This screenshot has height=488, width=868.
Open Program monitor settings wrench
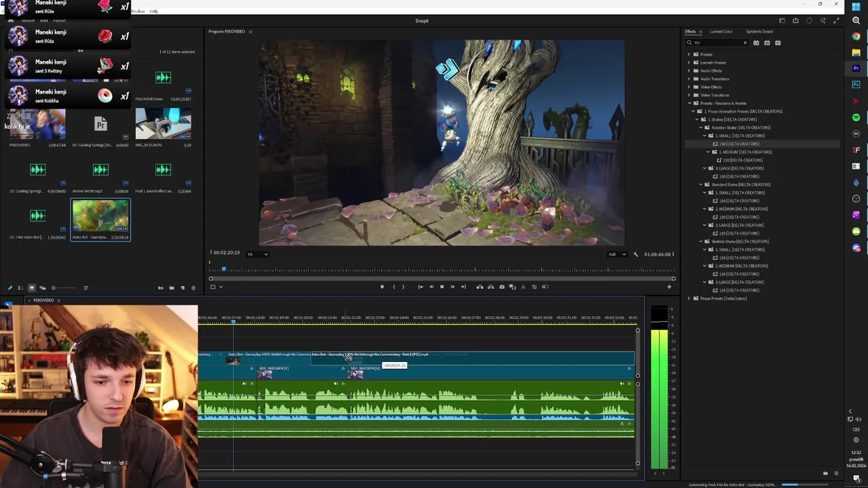pyautogui.click(x=635, y=254)
